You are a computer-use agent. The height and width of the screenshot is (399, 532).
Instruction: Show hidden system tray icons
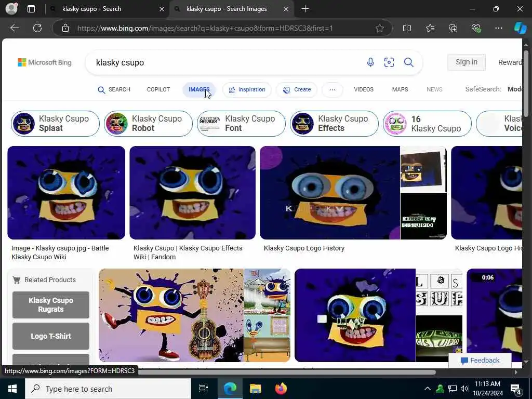(428, 389)
